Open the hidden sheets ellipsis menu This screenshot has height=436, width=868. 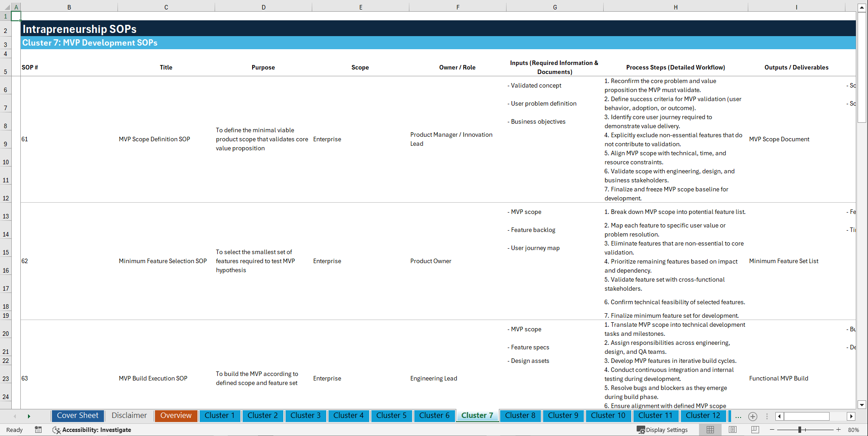click(738, 417)
